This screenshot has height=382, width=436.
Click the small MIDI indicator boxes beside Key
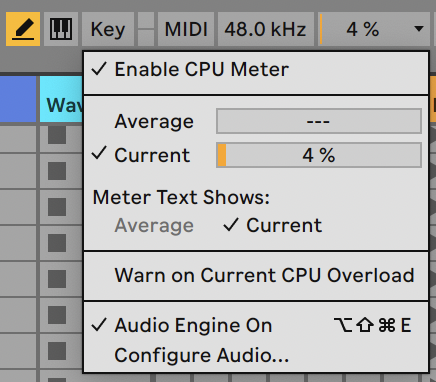point(146,29)
